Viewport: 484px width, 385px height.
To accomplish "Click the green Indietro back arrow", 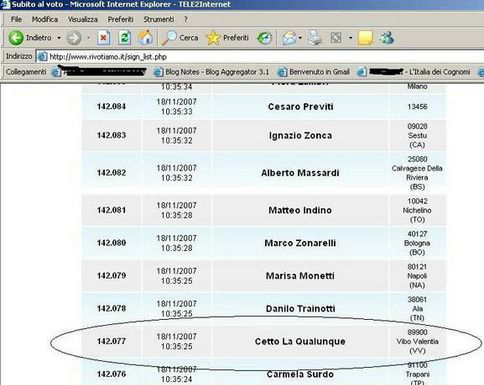I will (x=16, y=38).
